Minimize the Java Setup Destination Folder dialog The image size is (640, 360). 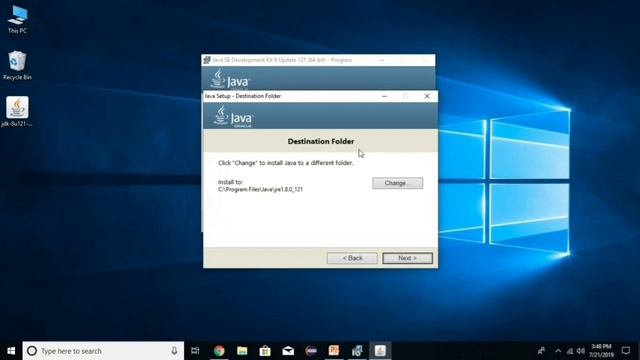(384, 96)
